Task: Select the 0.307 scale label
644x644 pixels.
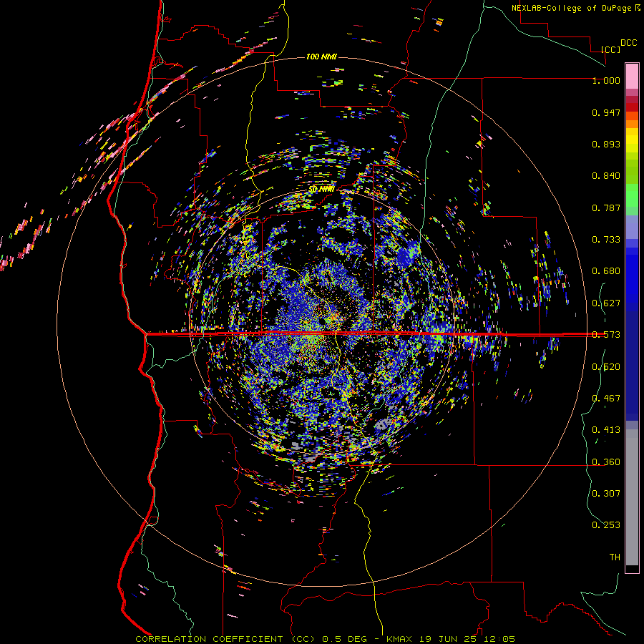Action: click(606, 494)
